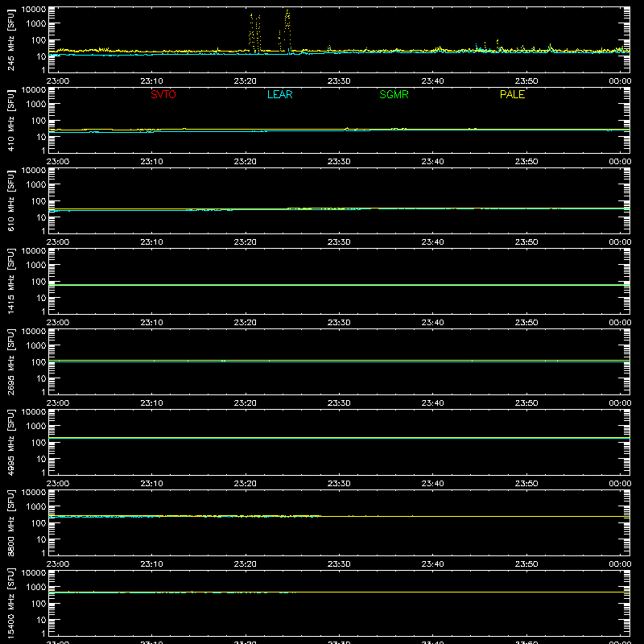Click the 8800 MHz [SFU] axis title

10,523
